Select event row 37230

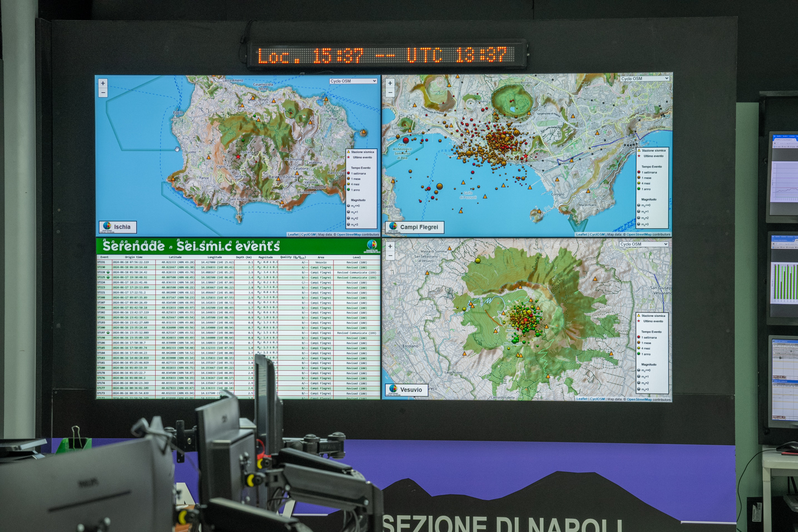(239, 267)
